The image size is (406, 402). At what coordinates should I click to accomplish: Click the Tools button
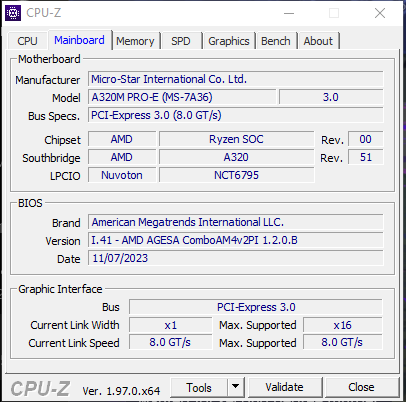(x=199, y=387)
